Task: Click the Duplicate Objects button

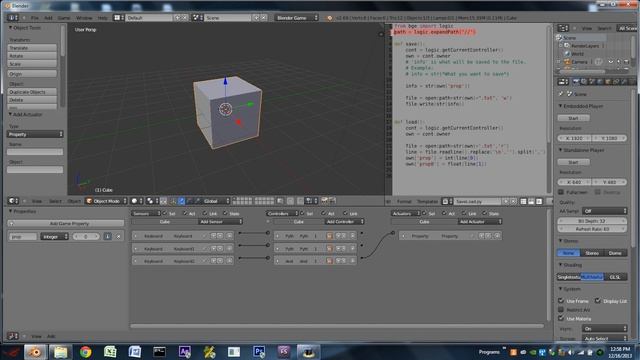Action: click(x=32, y=92)
